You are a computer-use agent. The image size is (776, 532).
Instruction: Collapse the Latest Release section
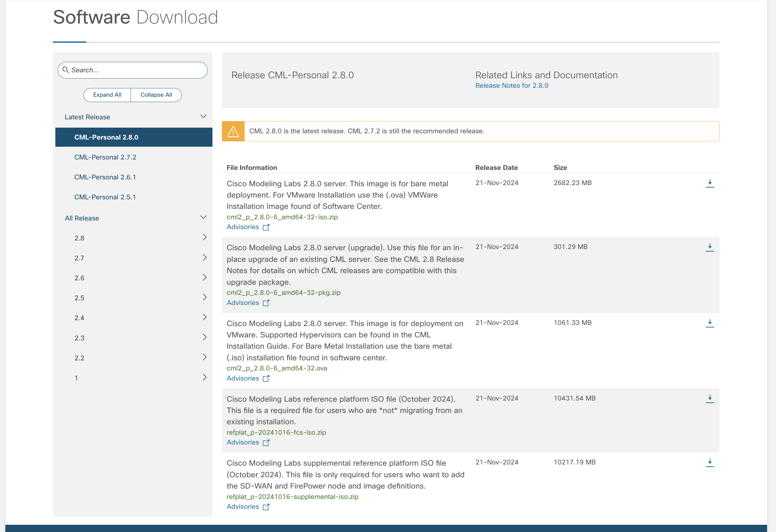203,117
